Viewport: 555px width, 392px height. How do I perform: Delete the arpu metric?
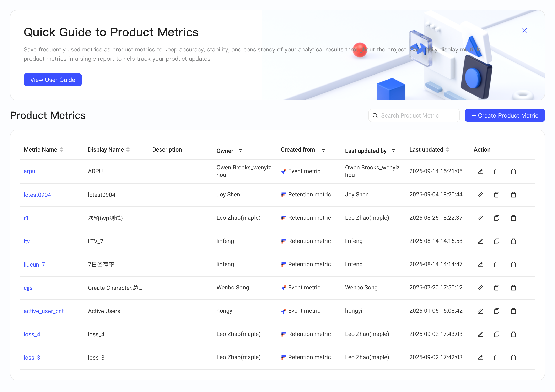(513, 171)
